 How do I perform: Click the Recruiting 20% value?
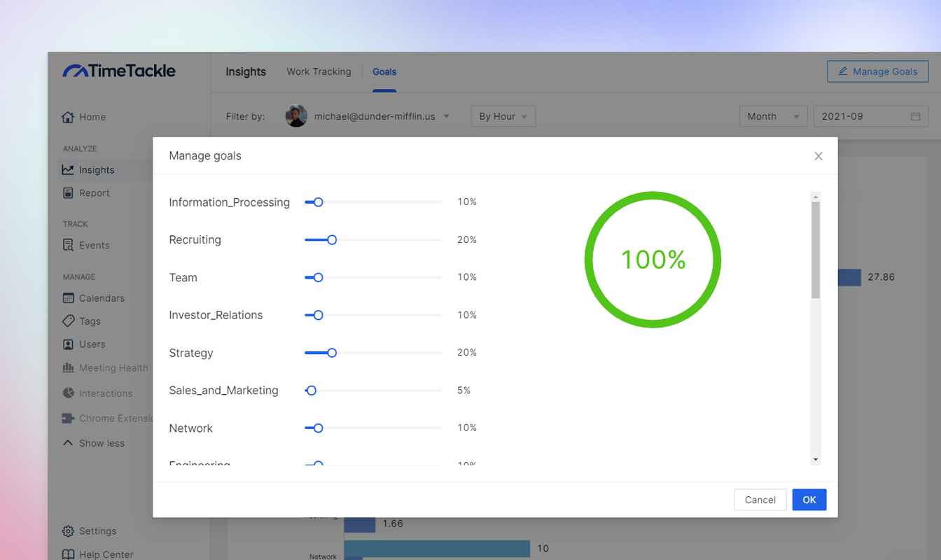pos(467,239)
